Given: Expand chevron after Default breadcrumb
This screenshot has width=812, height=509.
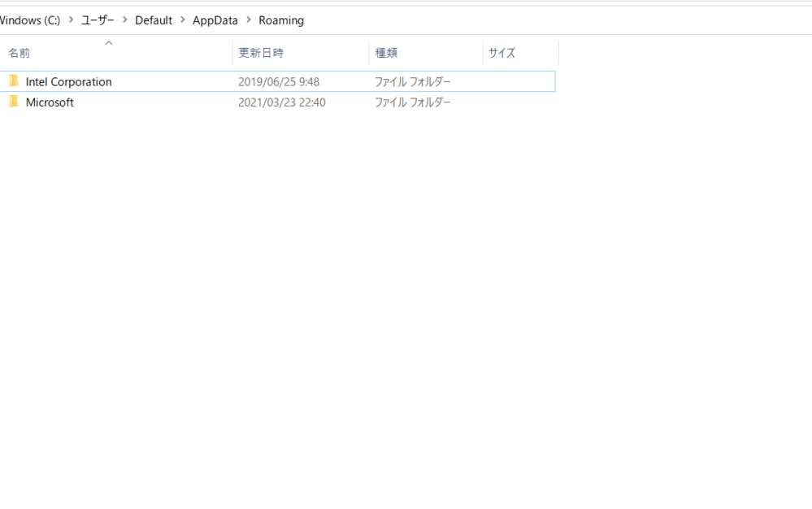Looking at the screenshot, I should [182, 20].
